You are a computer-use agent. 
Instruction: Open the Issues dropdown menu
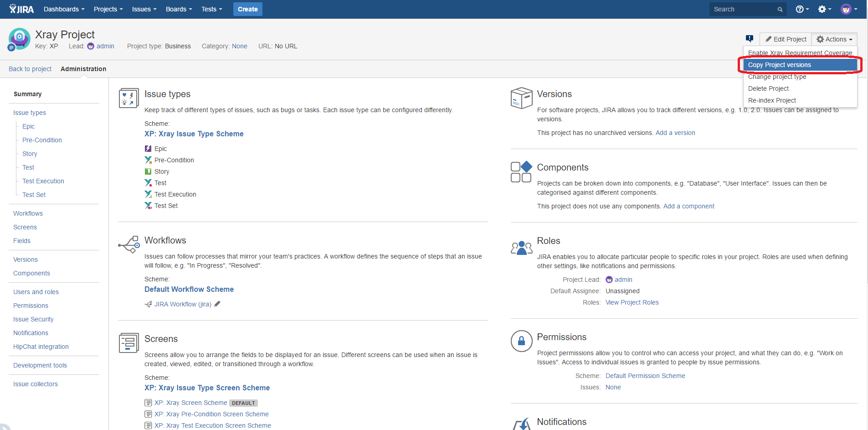pos(144,9)
